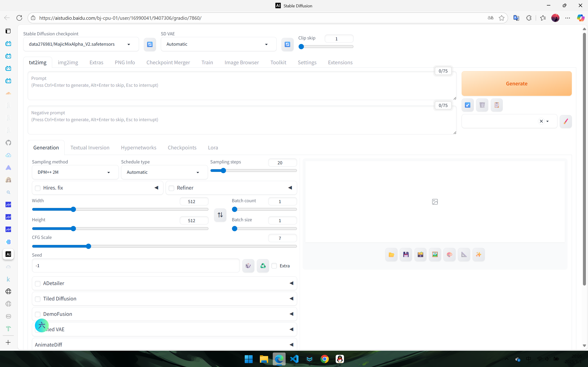588x367 pixels.
Task: Click the sparkle icon under image preview
Action: 478,254
